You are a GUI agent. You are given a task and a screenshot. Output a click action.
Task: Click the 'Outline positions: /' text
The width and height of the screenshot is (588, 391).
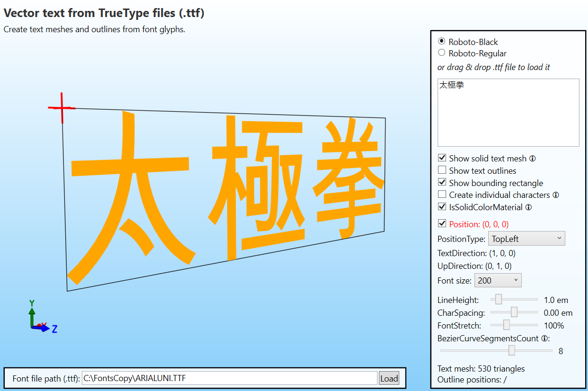472,380
